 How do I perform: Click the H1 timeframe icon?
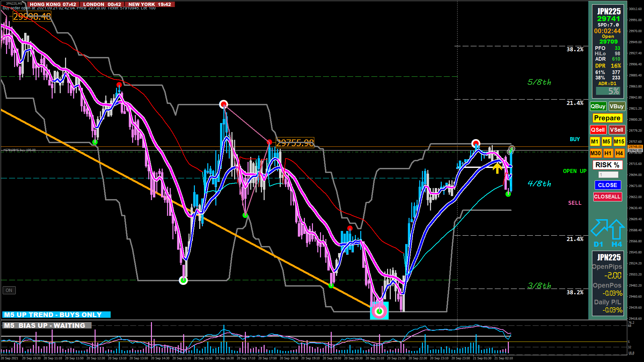608,153
